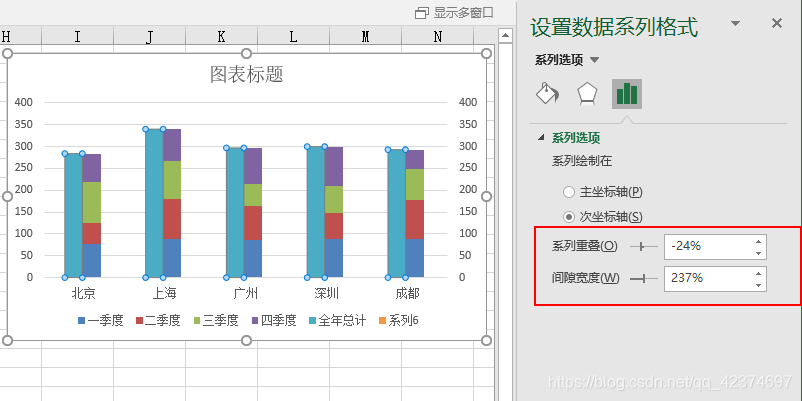Click the 广州 axis label
Viewport: 802px width, 401px height.
(x=246, y=294)
